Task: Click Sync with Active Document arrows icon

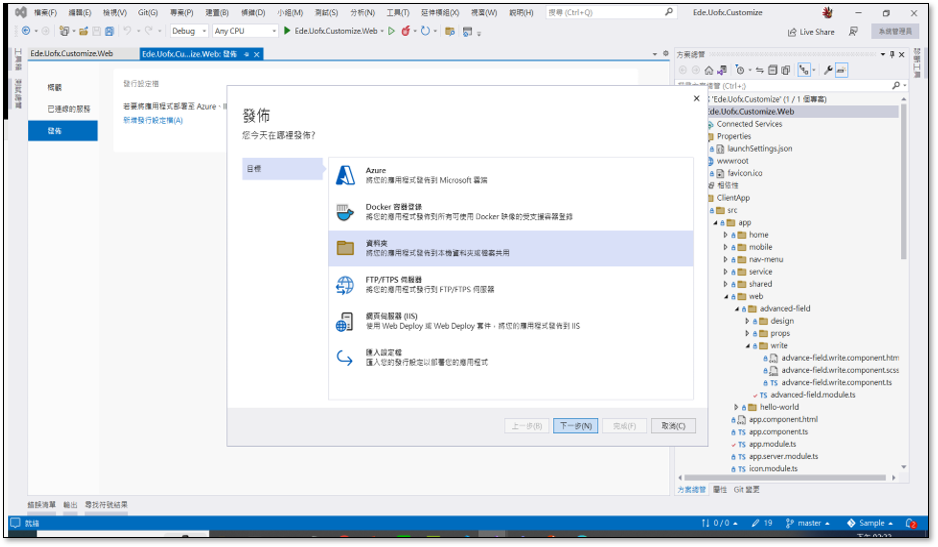Action: pyautogui.click(x=760, y=71)
